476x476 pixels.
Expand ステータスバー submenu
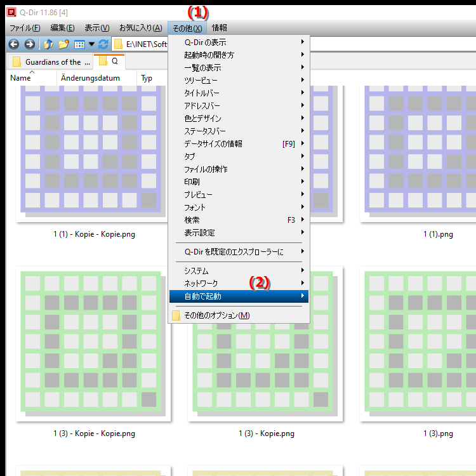(239, 131)
